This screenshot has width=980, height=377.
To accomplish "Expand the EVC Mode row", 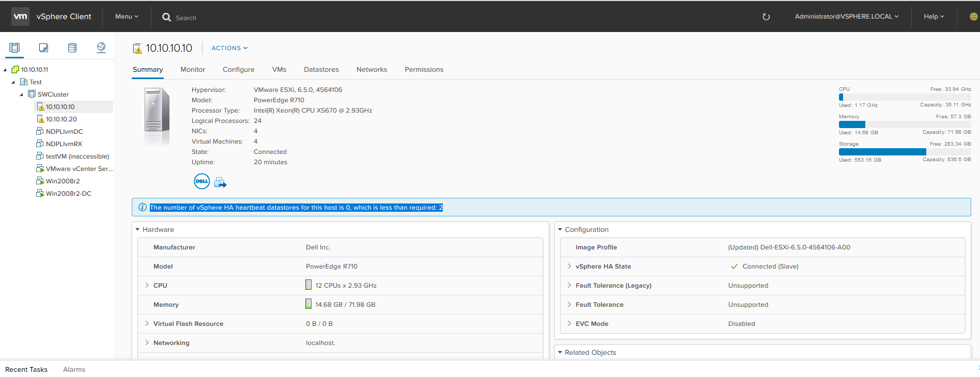I will coord(569,323).
